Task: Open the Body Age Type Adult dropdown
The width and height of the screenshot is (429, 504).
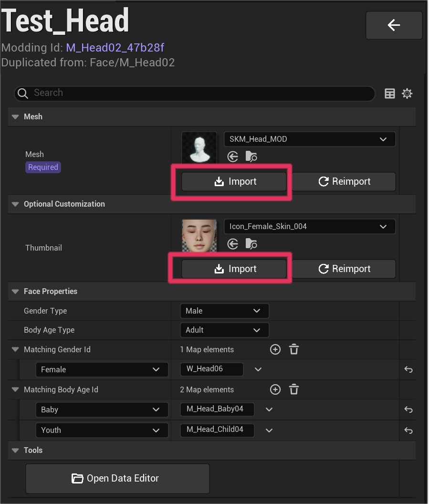Action: (x=224, y=330)
